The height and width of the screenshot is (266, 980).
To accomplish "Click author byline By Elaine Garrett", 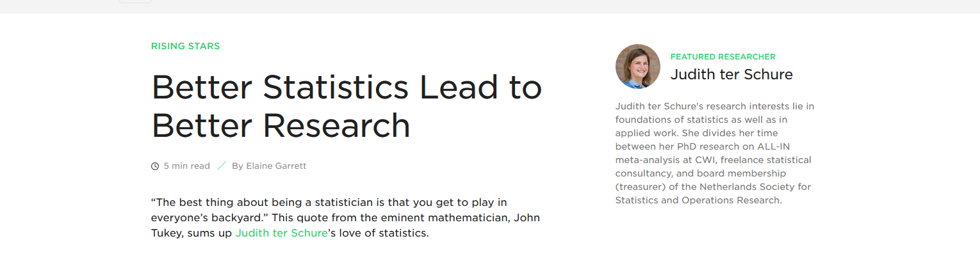I will click(x=269, y=166).
